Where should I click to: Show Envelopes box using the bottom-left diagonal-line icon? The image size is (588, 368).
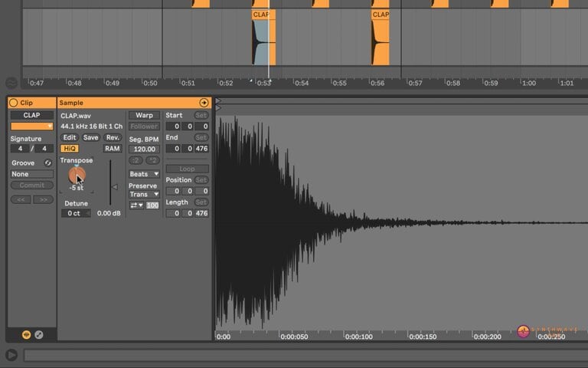click(x=38, y=334)
